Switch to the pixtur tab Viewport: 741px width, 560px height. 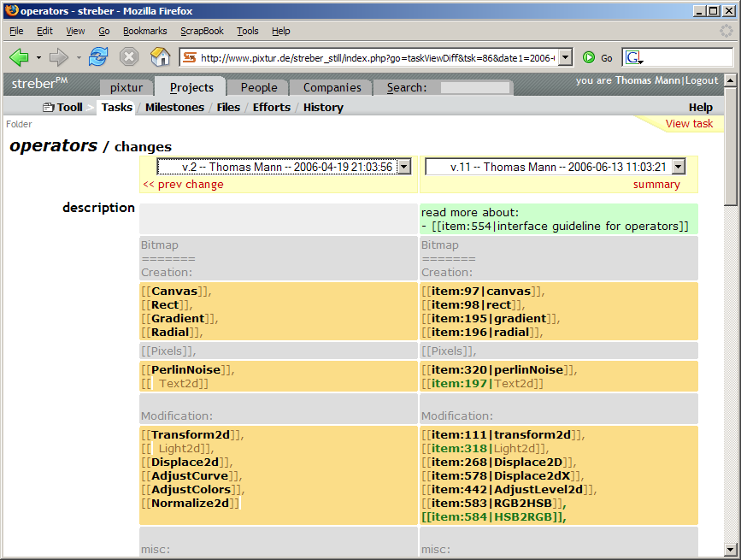tap(126, 87)
